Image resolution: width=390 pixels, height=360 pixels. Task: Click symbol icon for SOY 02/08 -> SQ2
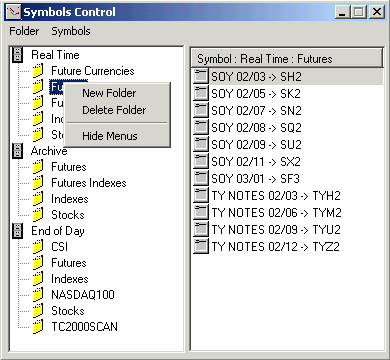pos(201,127)
